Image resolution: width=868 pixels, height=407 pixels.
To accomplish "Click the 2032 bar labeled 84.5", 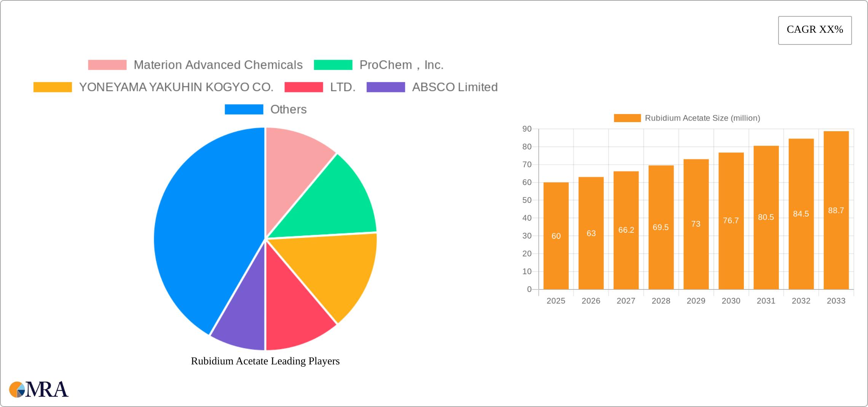I will (x=801, y=214).
